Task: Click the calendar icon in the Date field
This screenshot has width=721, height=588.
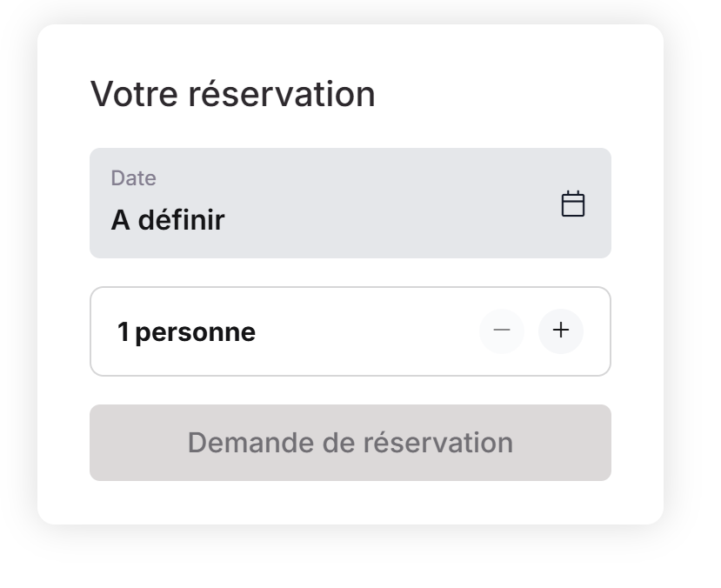Action: click(573, 204)
